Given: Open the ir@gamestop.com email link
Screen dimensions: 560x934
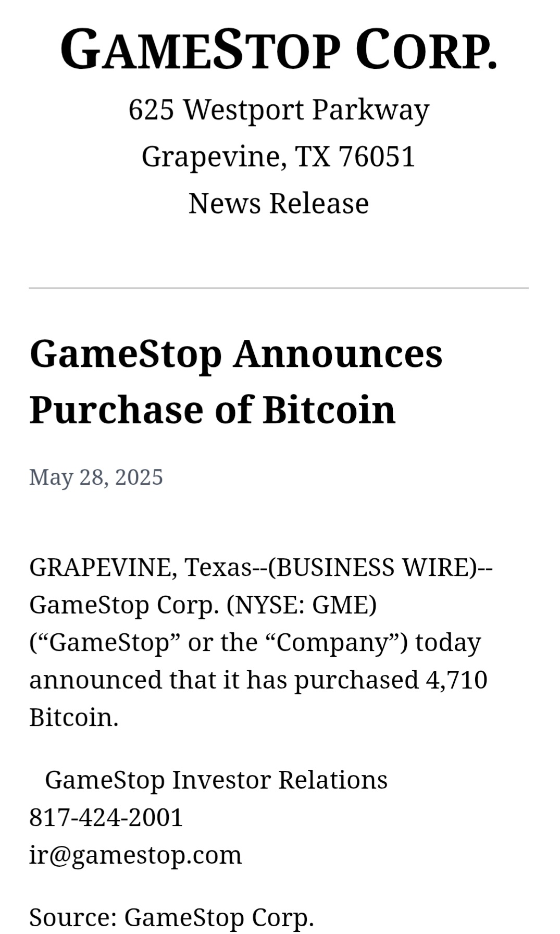Looking at the screenshot, I should coord(135,855).
